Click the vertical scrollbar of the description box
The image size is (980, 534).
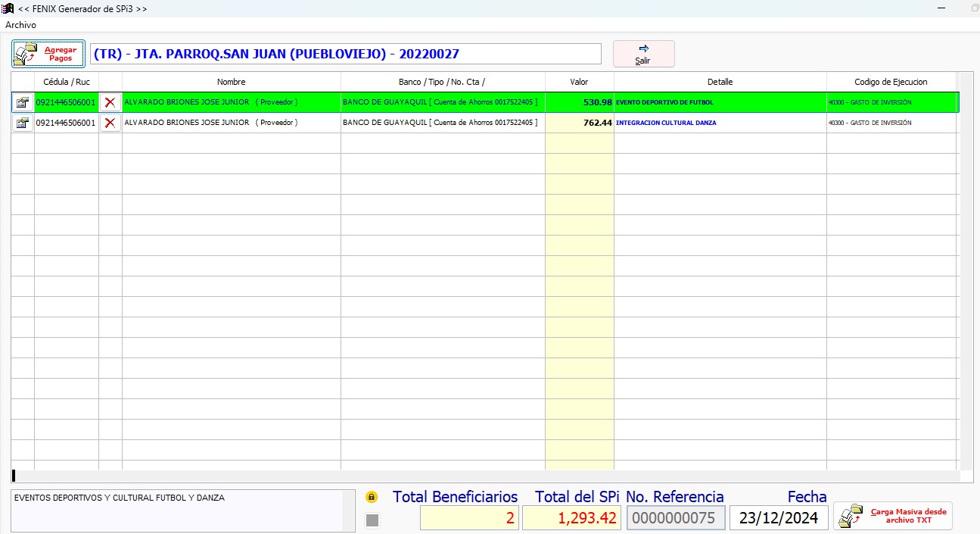click(x=348, y=510)
